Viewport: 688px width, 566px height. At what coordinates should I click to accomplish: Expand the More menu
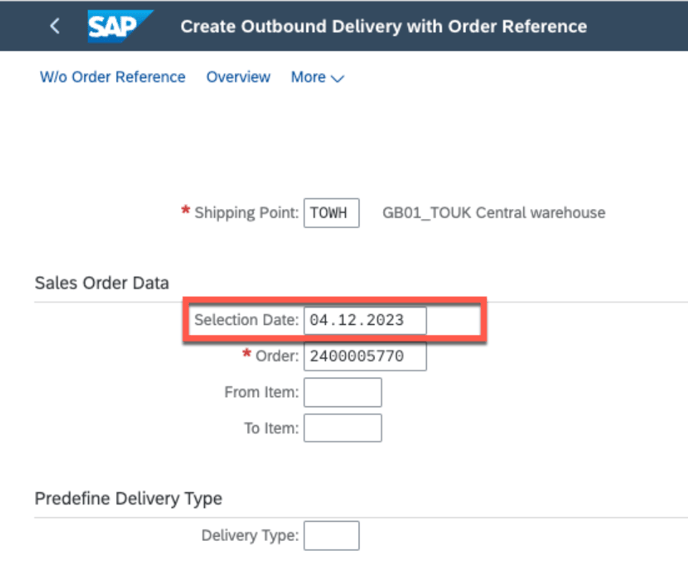click(x=317, y=77)
